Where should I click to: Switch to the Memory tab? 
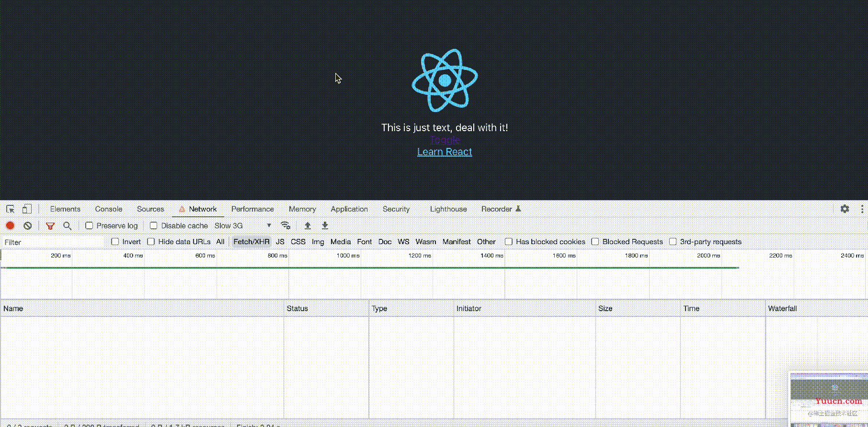point(302,209)
